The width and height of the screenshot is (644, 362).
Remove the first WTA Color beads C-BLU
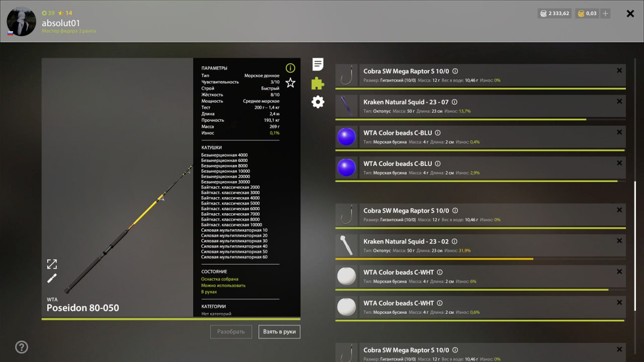coord(619,132)
